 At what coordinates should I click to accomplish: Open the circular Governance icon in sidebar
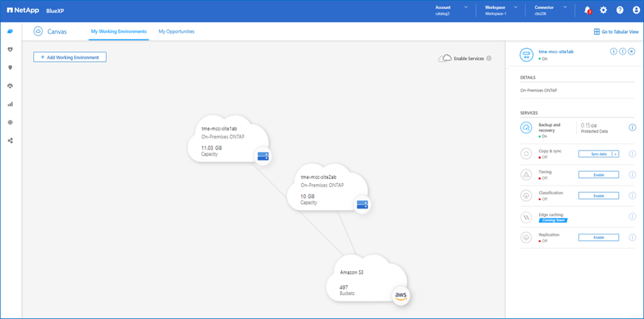point(10,122)
